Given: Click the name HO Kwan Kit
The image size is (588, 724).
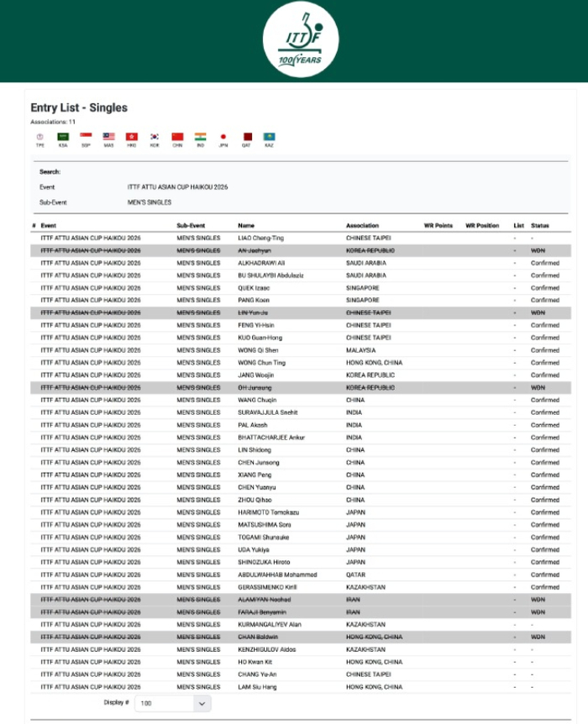Looking at the screenshot, I should coord(255,662).
